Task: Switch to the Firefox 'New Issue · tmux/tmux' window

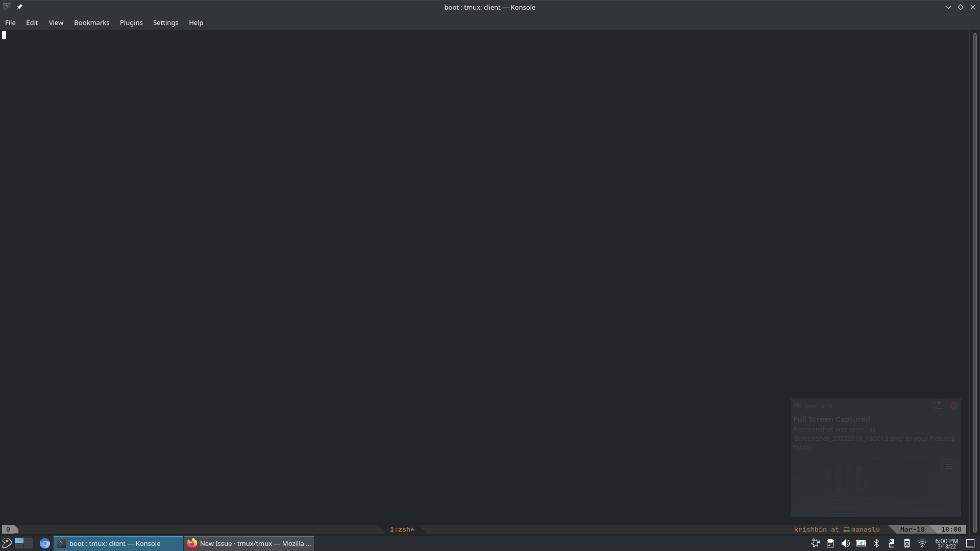Action: 249,543
